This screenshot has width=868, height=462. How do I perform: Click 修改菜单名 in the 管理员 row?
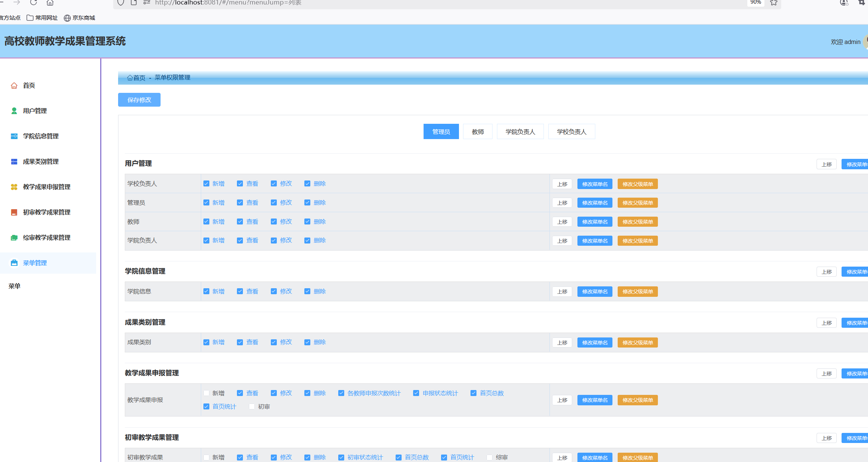tap(595, 203)
